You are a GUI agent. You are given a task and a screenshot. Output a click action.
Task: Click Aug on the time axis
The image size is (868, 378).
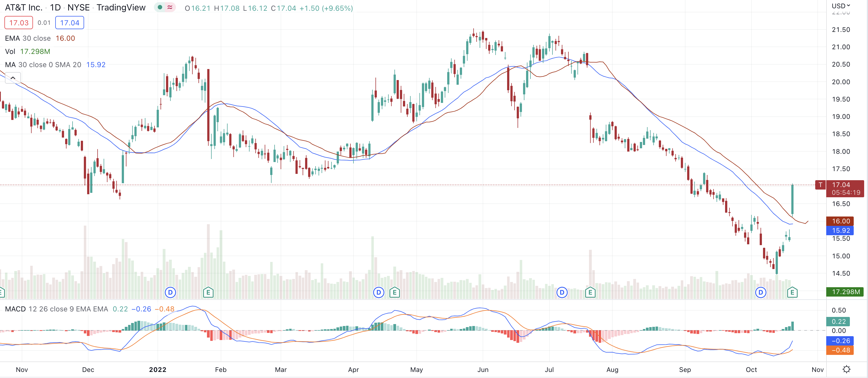tap(612, 369)
